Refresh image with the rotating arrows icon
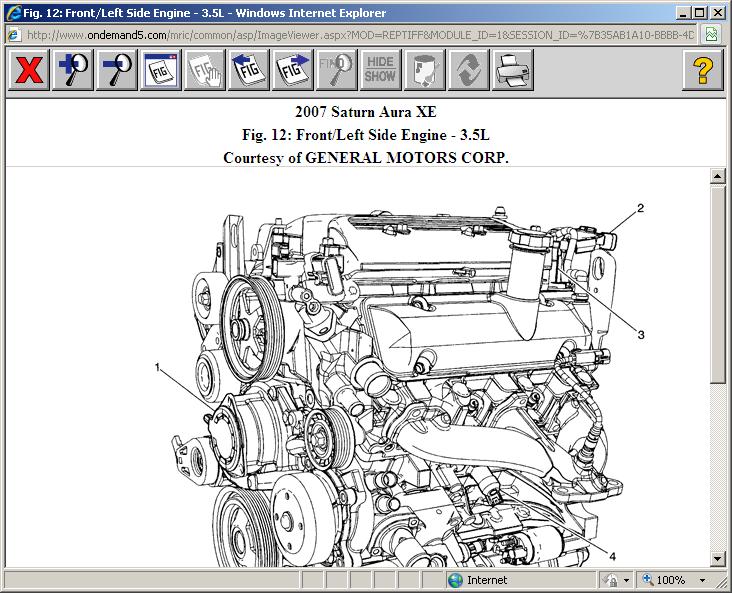This screenshot has width=732, height=593. coord(468,70)
